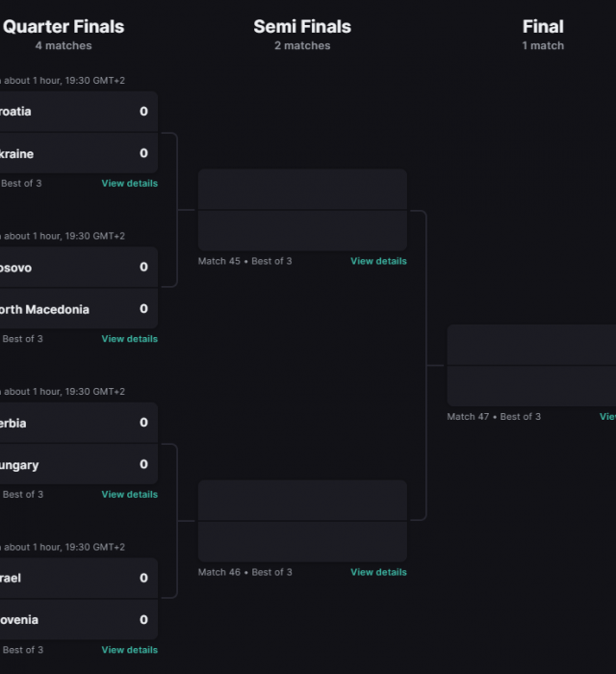Click the North Macedonia team row

tap(77, 309)
